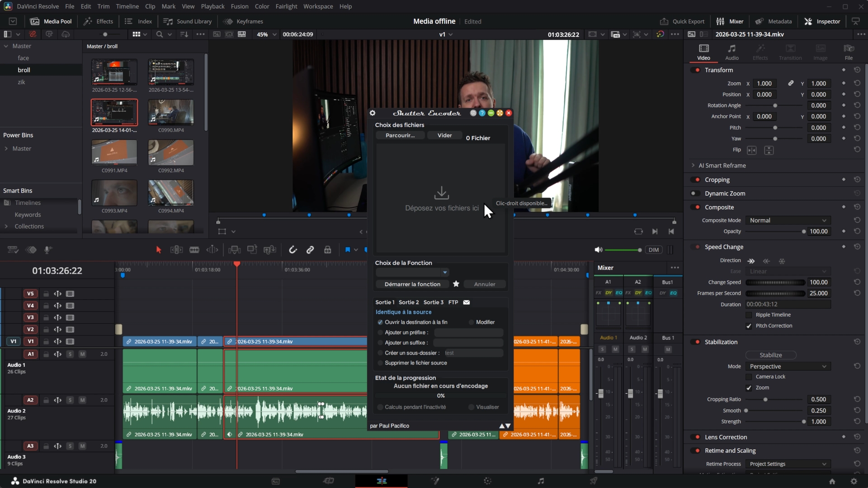Go to project manager home icon
The image size is (868, 488).
(x=832, y=481)
